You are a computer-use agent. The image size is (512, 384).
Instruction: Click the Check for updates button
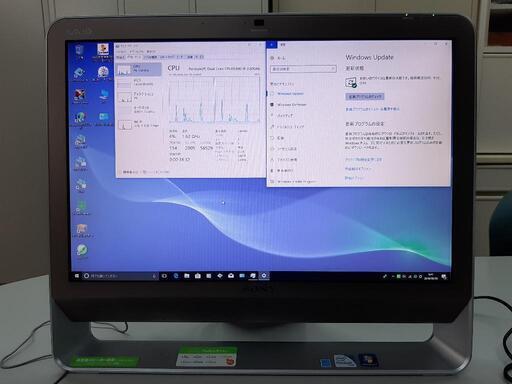365,97
